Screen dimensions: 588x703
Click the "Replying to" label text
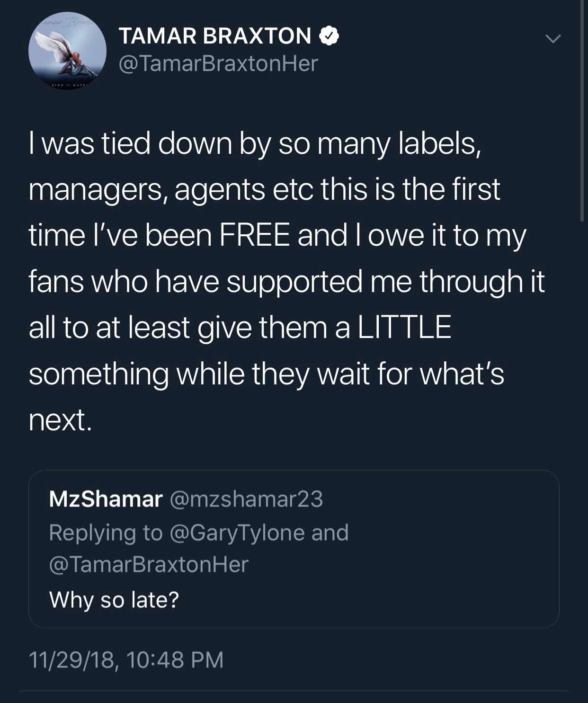pos(106,532)
